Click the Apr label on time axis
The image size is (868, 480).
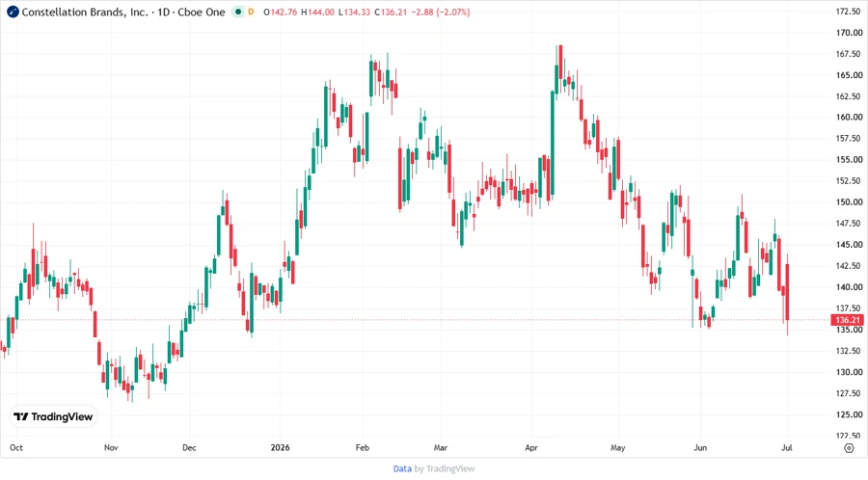pos(531,447)
